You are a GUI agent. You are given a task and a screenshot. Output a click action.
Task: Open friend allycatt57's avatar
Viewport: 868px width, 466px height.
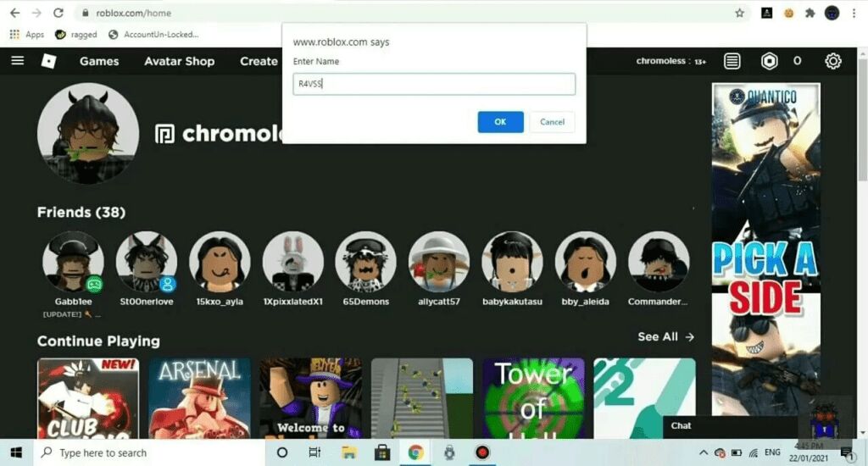point(439,261)
